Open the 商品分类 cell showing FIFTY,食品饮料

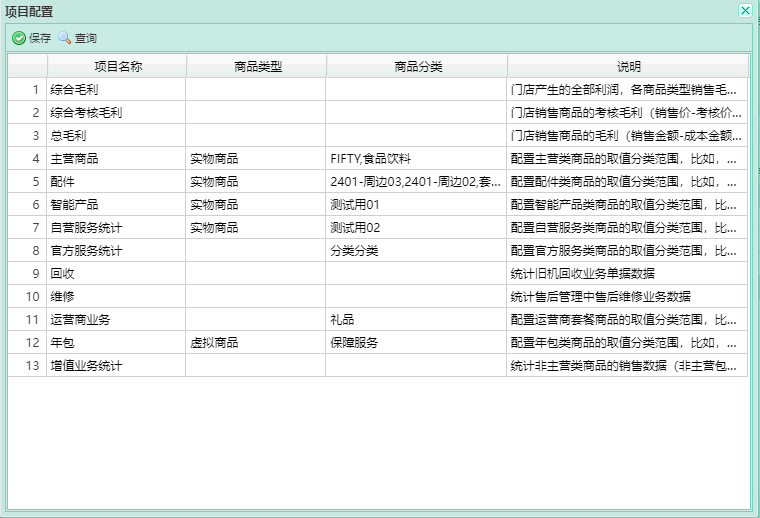point(417,158)
